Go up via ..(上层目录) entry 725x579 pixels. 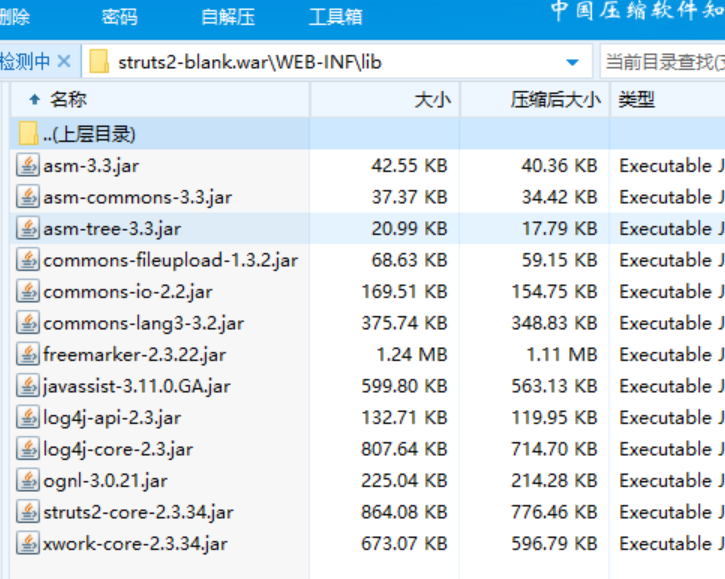(x=89, y=134)
